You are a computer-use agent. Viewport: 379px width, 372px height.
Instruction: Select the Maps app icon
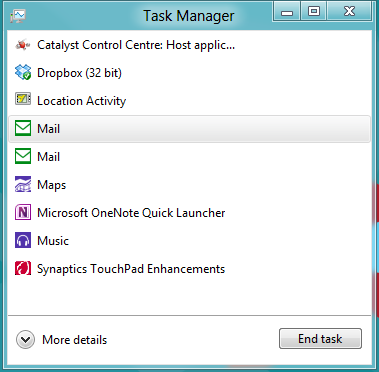[23, 184]
